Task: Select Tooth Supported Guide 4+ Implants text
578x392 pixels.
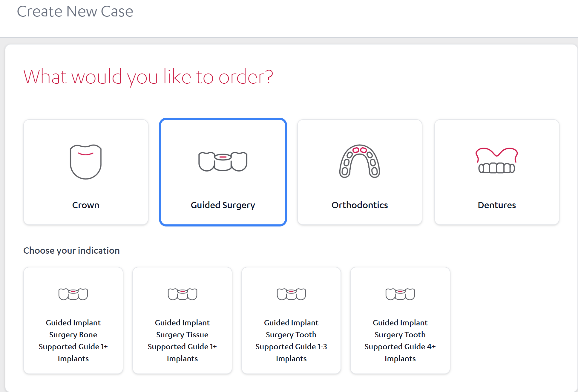Action: coord(400,341)
